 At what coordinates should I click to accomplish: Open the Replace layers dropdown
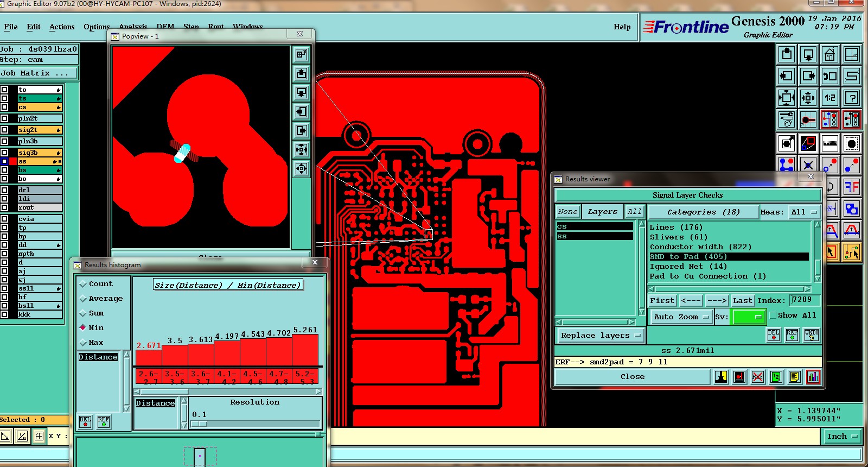click(x=601, y=336)
